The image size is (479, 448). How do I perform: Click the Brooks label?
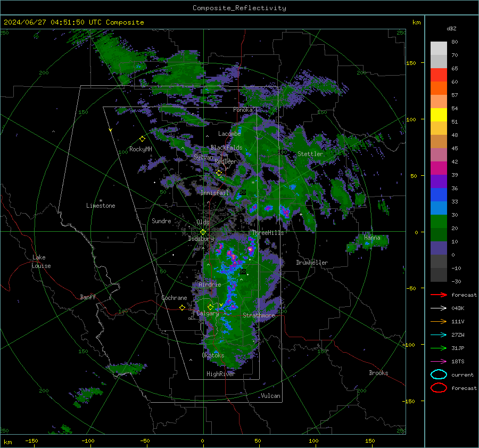[378, 373]
